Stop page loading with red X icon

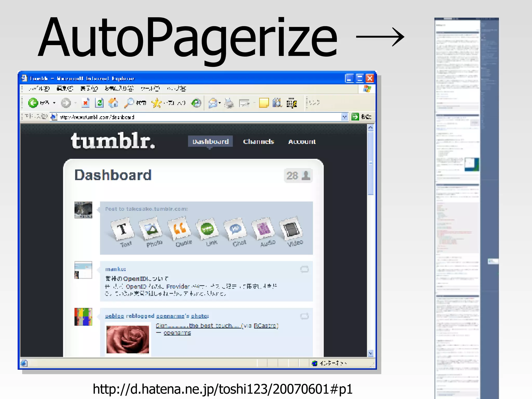pyautogui.click(x=85, y=103)
